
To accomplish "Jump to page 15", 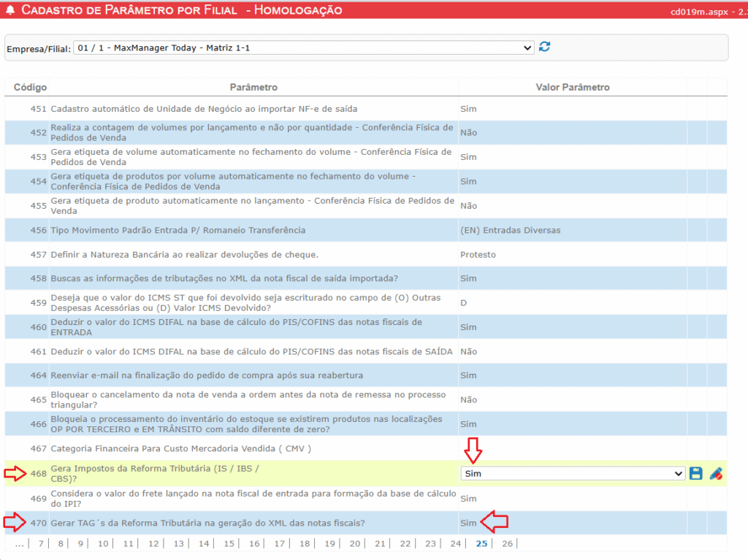I will tap(229, 543).
